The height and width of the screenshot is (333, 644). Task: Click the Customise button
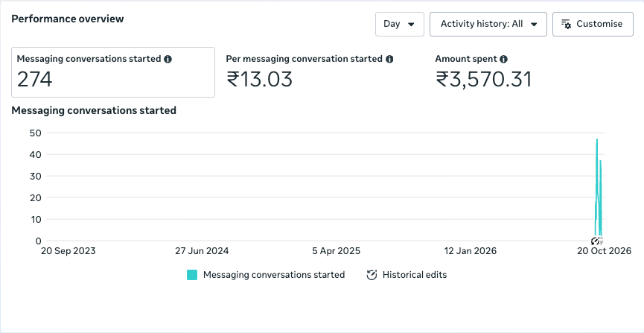(x=593, y=25)
